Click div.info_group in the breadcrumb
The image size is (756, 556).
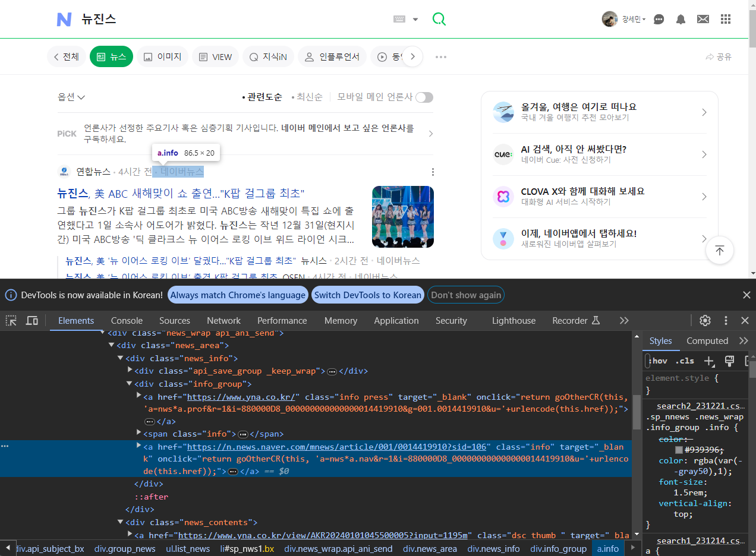559,549
